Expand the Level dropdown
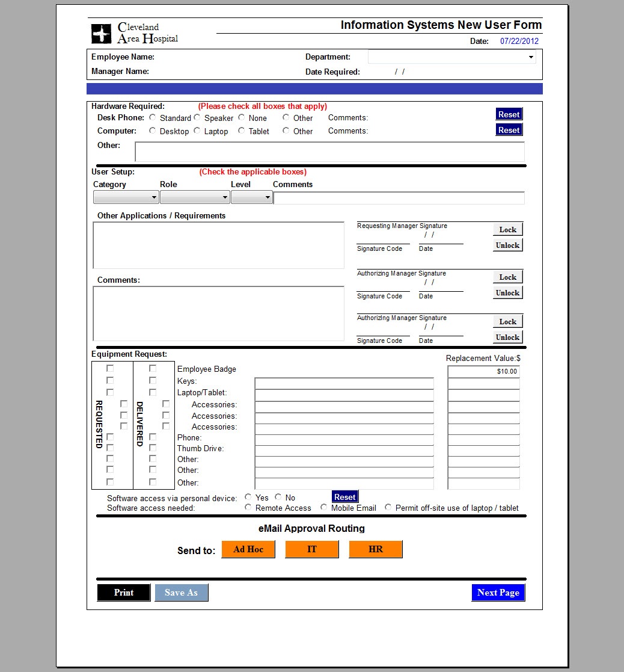 click(252, 197)
